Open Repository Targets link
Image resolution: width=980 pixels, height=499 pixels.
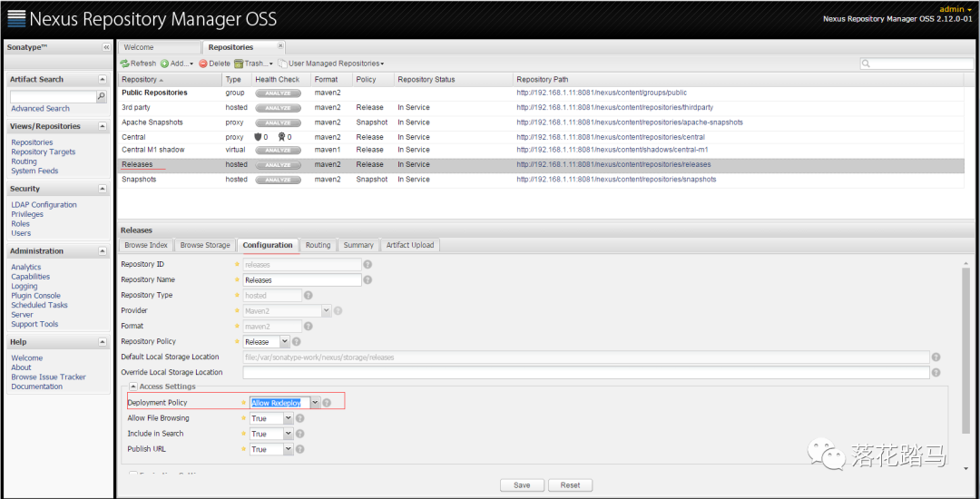pyautogui.click(x=44, y=152)
